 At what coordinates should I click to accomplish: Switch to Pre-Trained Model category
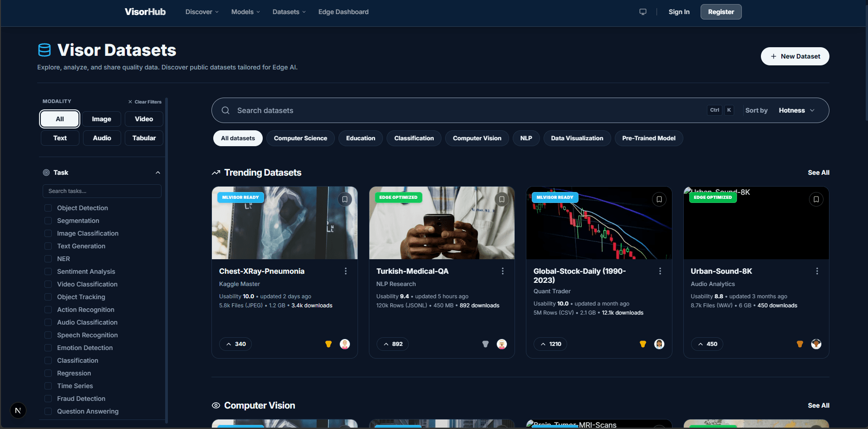pyautogui.click(x=649, y=138)
